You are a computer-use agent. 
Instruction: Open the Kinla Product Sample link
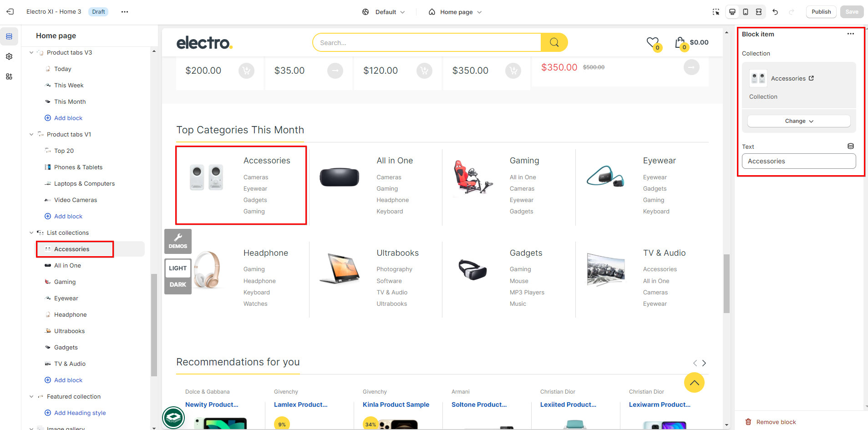(396, 405)
